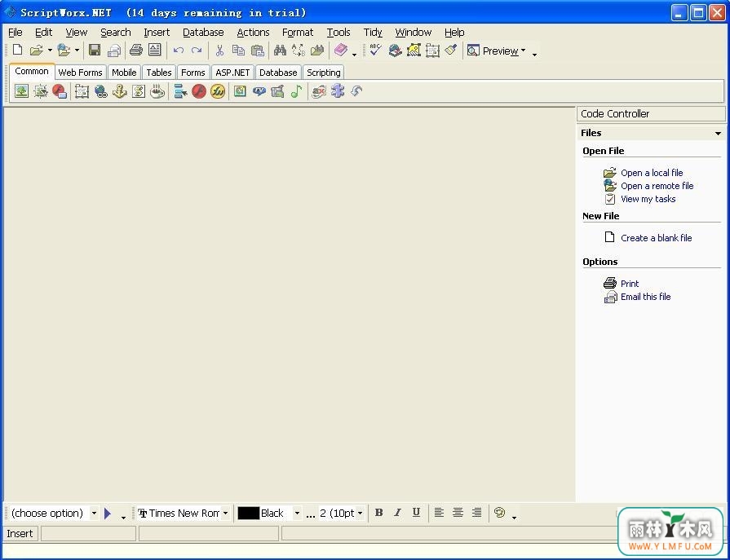Expand the open remote file dropdown arrow

77,51
